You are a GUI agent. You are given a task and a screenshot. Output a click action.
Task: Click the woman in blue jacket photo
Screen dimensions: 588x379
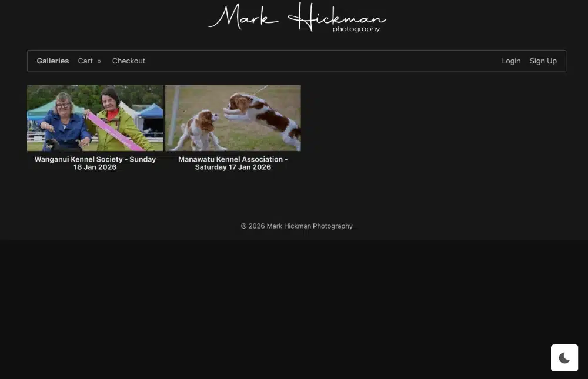pos(64,120)
